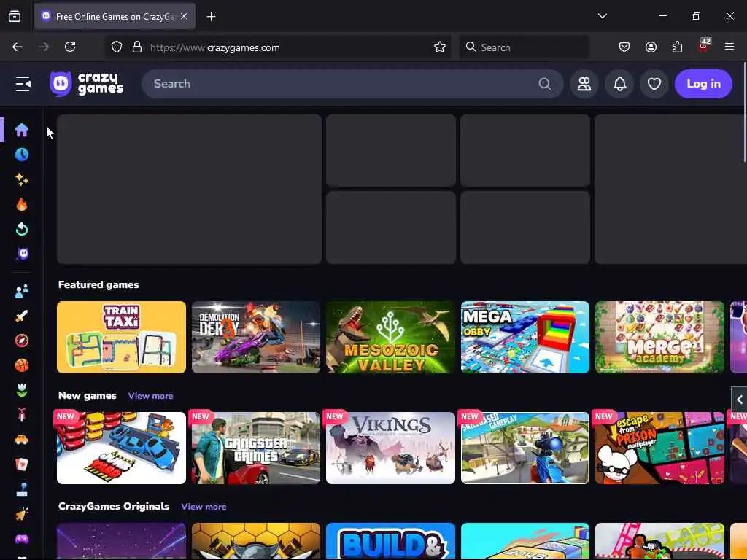The image size is (747, 560).
Task: Select the Bike category icon
Action: 21,415
